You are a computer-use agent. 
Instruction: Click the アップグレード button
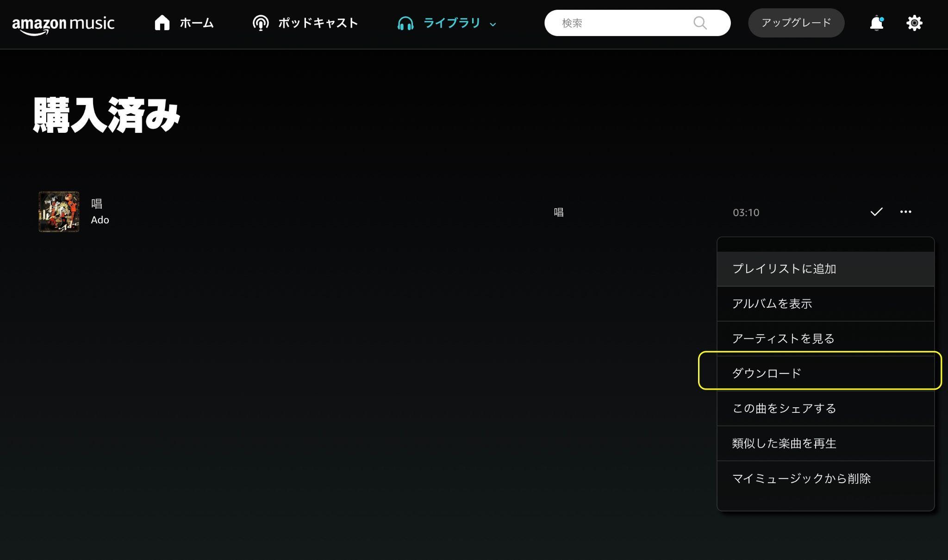796,22
